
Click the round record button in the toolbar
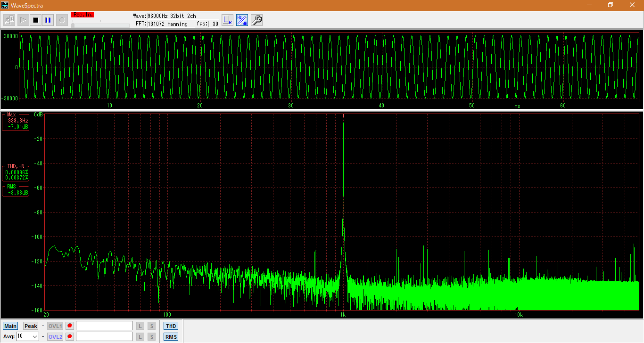[x=62, y=20]
